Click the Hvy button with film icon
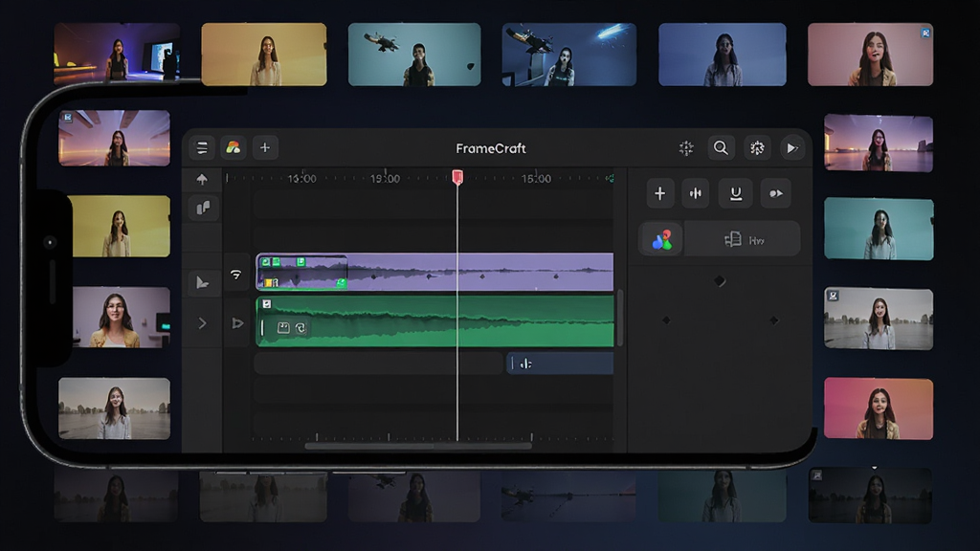 743,239
